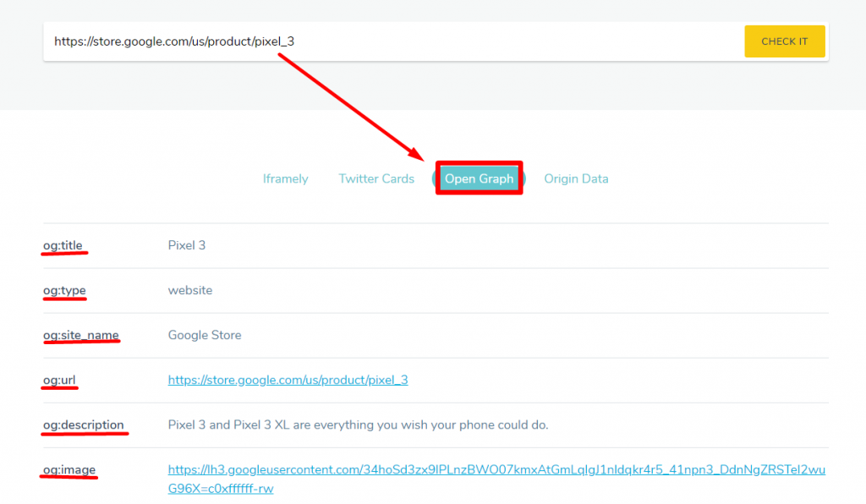866x504 pixels.
Task: Click the og:url property label
Action: (x=59, y=380)
